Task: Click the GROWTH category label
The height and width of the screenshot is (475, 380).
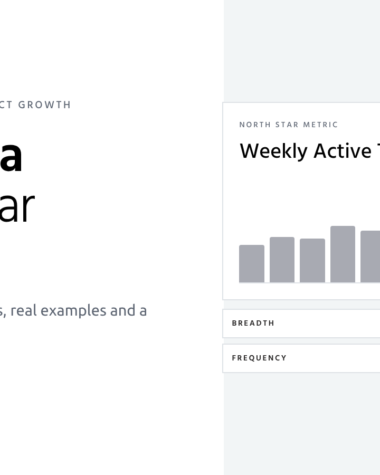Action: [x=44, y=105]
